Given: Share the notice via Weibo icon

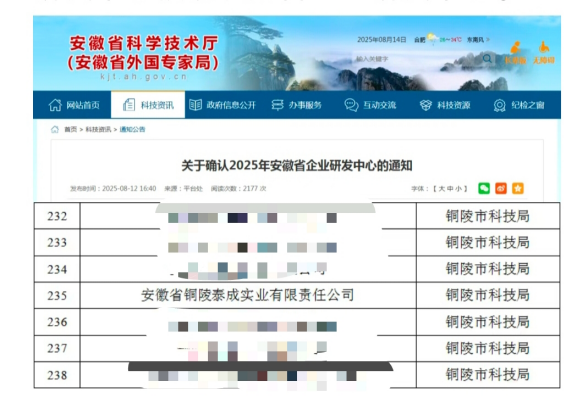Looking at the screenshot, I should tap(501, 188).
